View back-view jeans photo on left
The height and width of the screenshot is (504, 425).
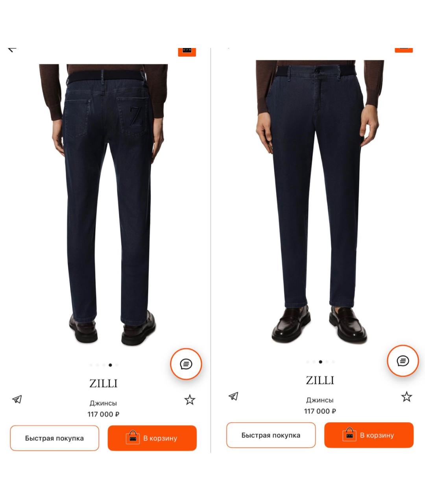[104, 205]
